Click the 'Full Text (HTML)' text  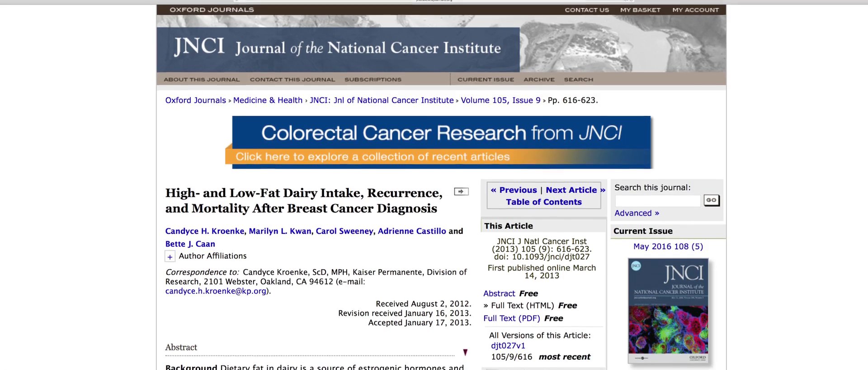522,306
